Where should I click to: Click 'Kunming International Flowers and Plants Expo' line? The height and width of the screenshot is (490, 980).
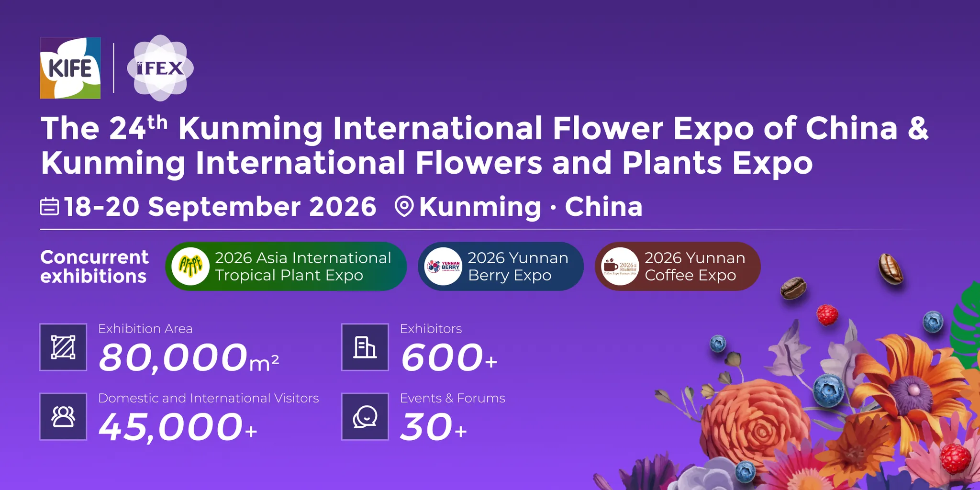427,163
